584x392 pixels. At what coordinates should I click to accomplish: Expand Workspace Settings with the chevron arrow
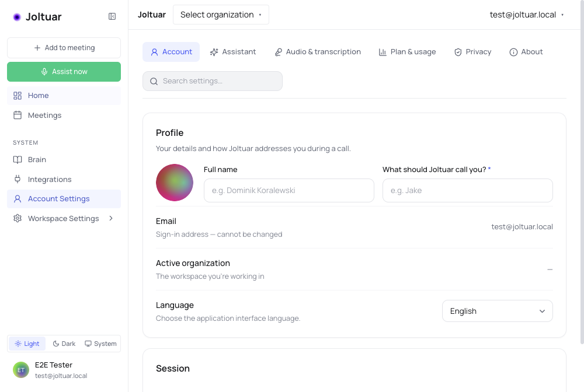pos(111,218)
